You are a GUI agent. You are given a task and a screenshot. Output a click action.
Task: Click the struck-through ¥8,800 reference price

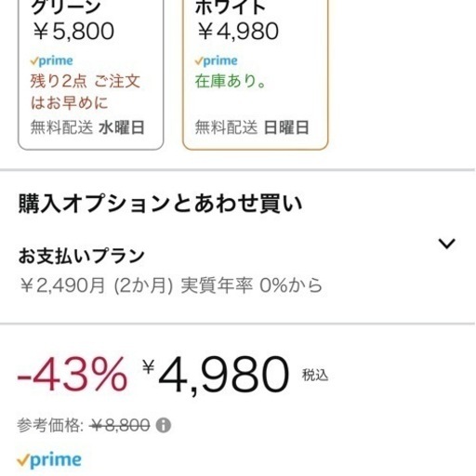pos(119,425)
